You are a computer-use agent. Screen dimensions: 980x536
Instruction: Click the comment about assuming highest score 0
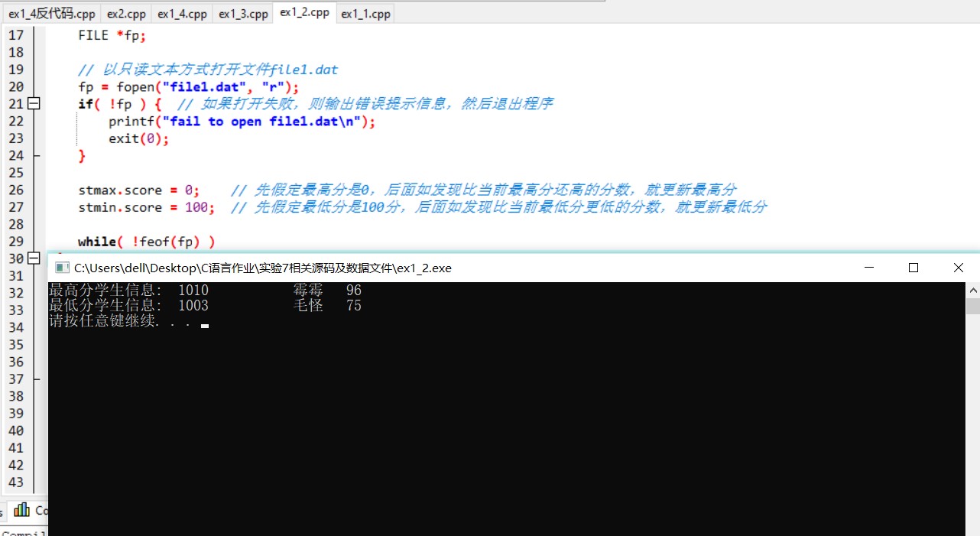pyautogui.click(x=484, y=190)
